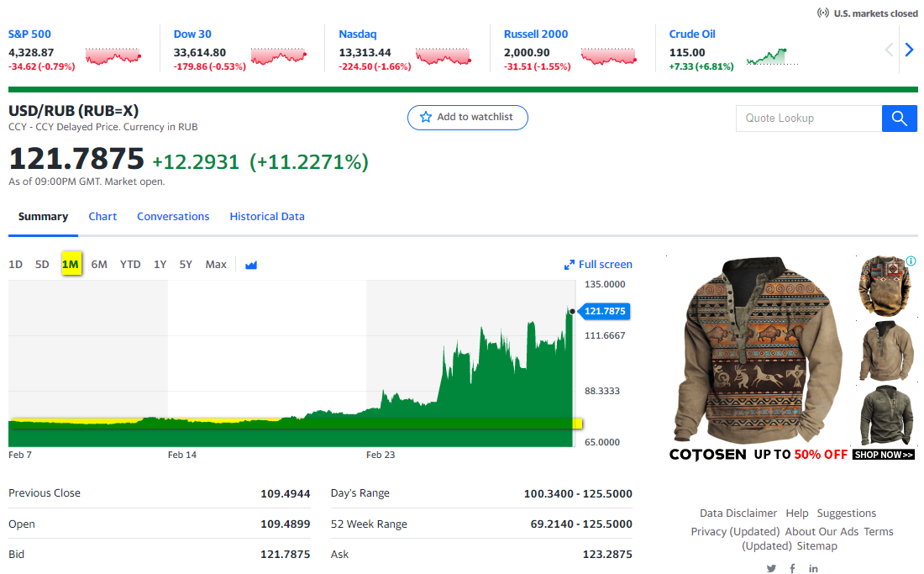Image resolution: width=924 pixels, height=574 pixels.
Task: Open the Privacy (Updated) link
Action: (735, 532)
